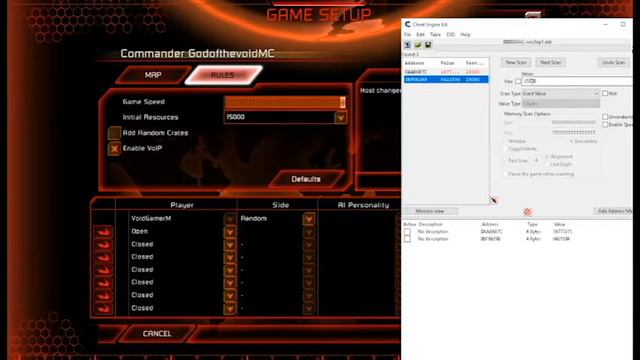
Task: Click the Description header in address table
Action: tap(431, 224)
